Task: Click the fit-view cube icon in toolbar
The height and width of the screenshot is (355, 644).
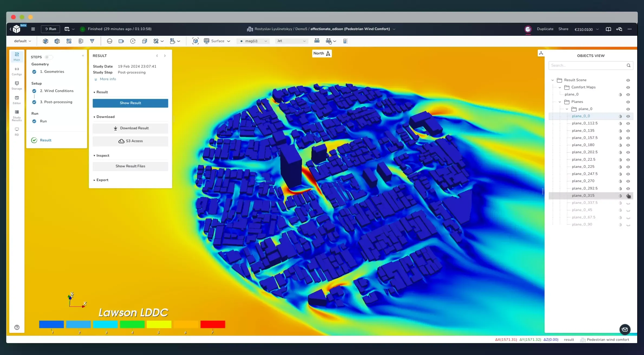Action: click(x=196, y=41)
